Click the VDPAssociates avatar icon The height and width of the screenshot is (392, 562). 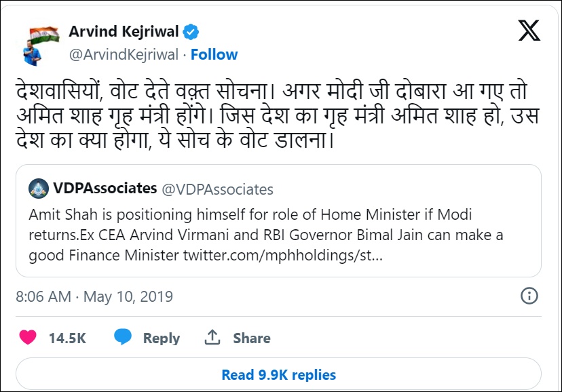(x=39, y=189)
